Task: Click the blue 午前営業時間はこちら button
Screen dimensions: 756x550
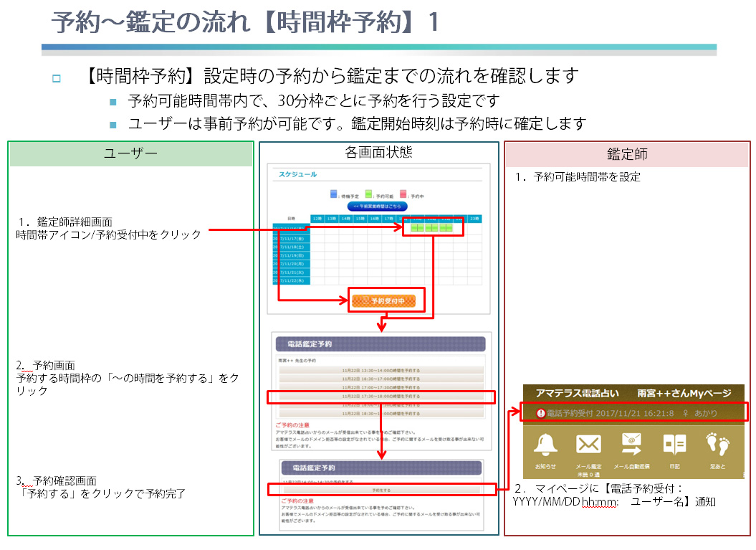Action: pyautogui.click(x=376, y=207)
